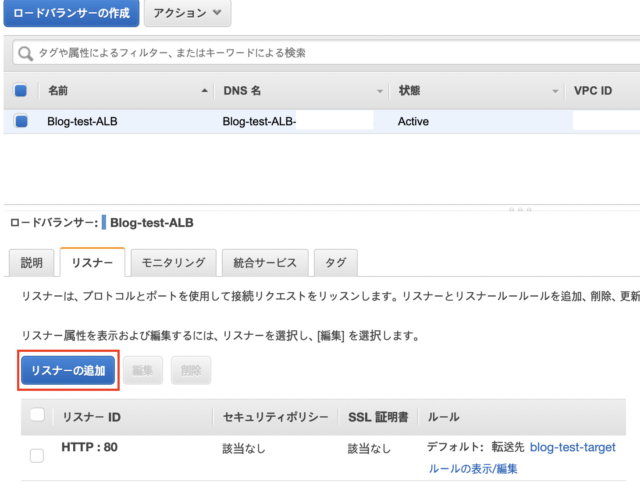
Task: Switch to the リスナー tab
Action: (92, 262)
